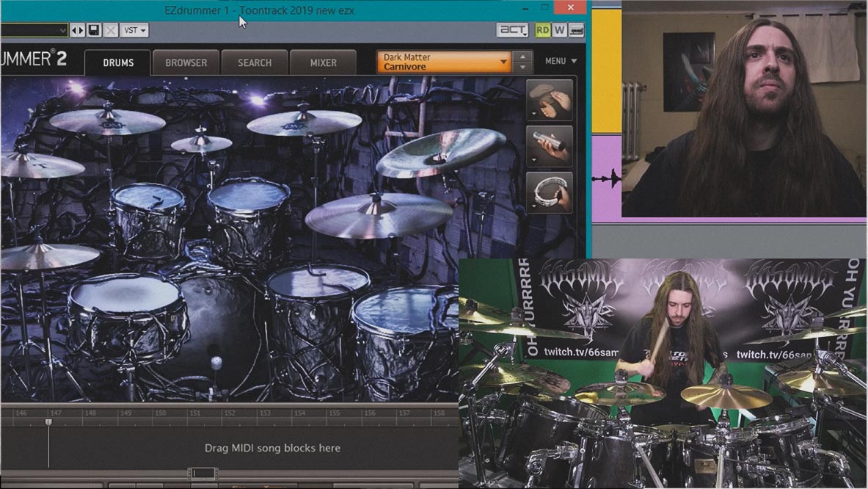The width and height of the screenshot is (868, 489).
Task: Grab the horizontal timeline scroll handle
Action: click(203, 474)
